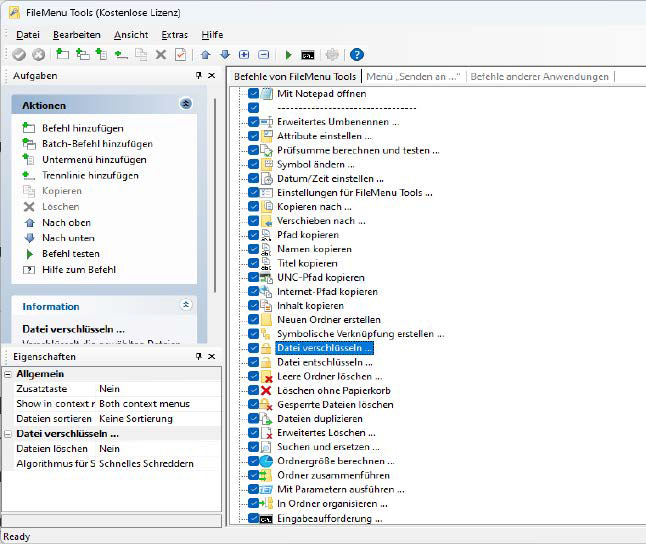
Task: Uncheck the Suchen und ersetzen checkbox
Action: point(253,447)
